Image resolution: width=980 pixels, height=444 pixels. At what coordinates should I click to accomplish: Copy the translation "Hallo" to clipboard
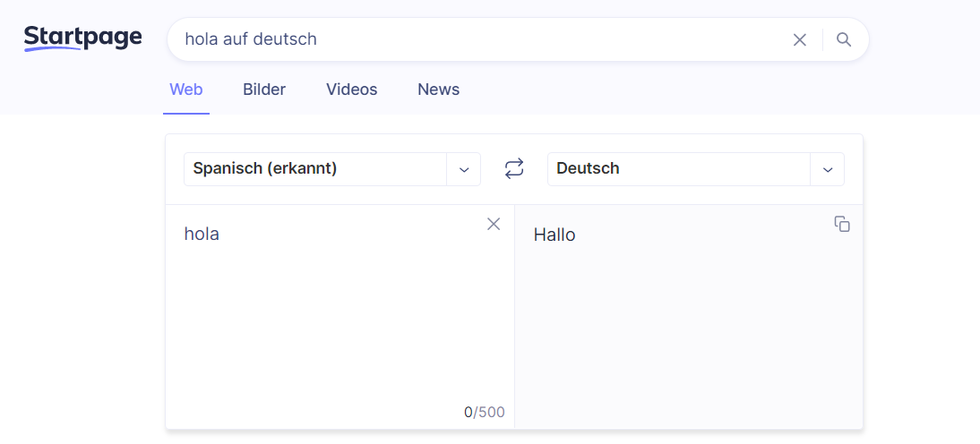point(842,224)
